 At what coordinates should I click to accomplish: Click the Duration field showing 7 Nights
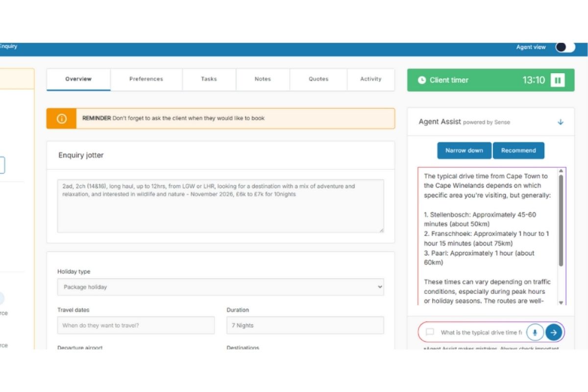[305, 325]
